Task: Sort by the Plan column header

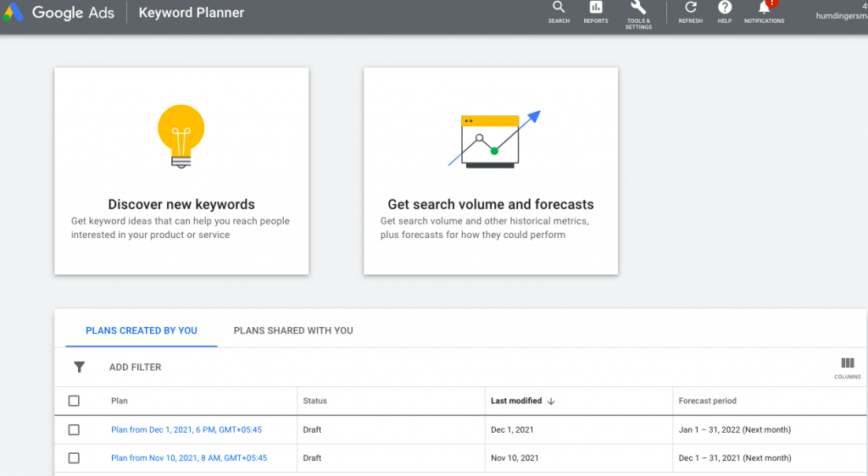Action: 119,401
